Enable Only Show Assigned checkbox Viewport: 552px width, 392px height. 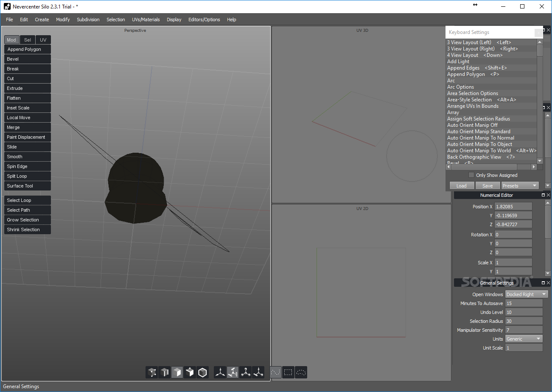(471, 175)
